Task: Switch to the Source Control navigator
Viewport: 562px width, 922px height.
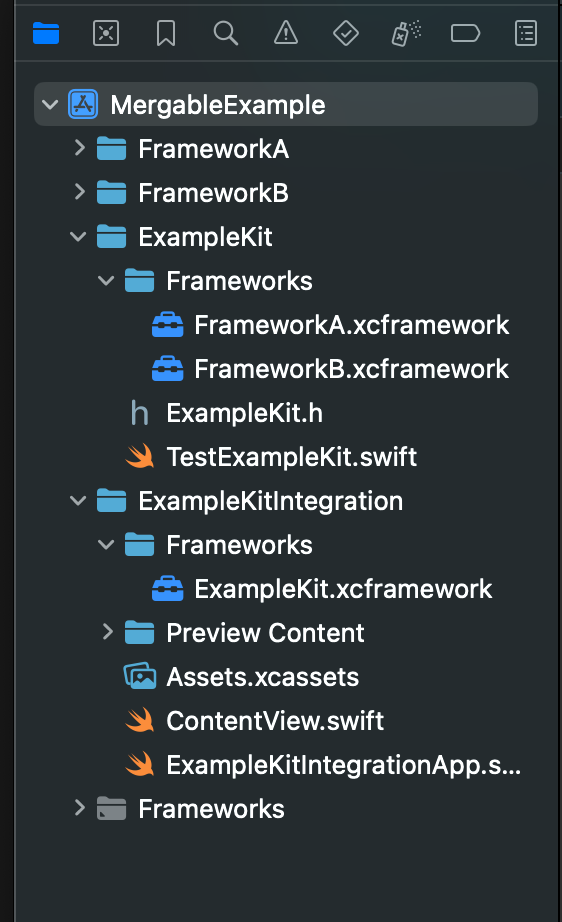Action: tap(106, 34)
